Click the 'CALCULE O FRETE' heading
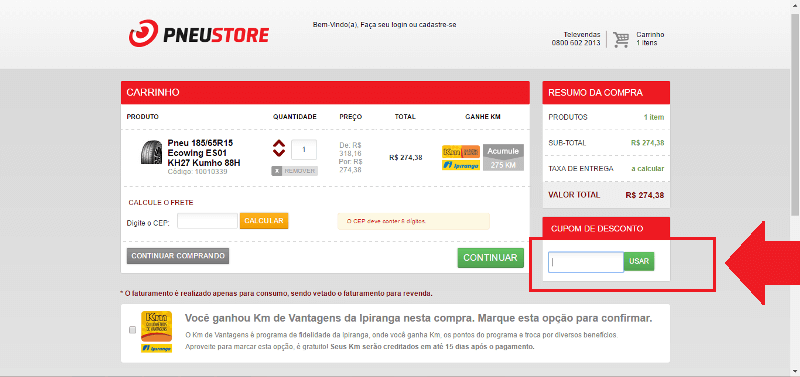800x377 pixels. tap(161, 203)
